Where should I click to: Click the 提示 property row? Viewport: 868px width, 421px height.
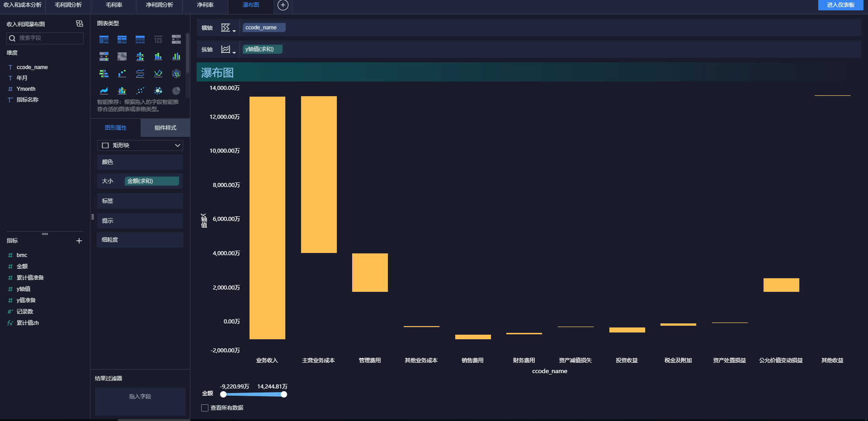[x=140, y=221]
